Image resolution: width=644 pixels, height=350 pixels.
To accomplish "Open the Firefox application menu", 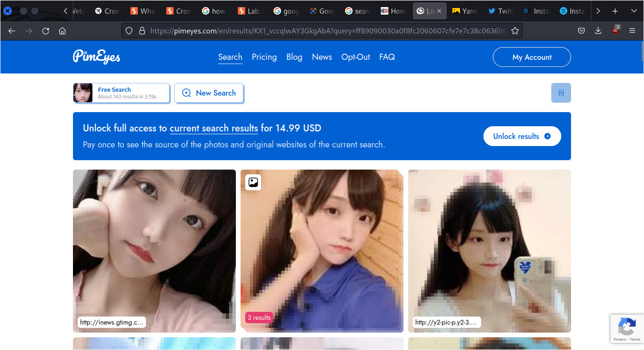I will click(632, 30).
